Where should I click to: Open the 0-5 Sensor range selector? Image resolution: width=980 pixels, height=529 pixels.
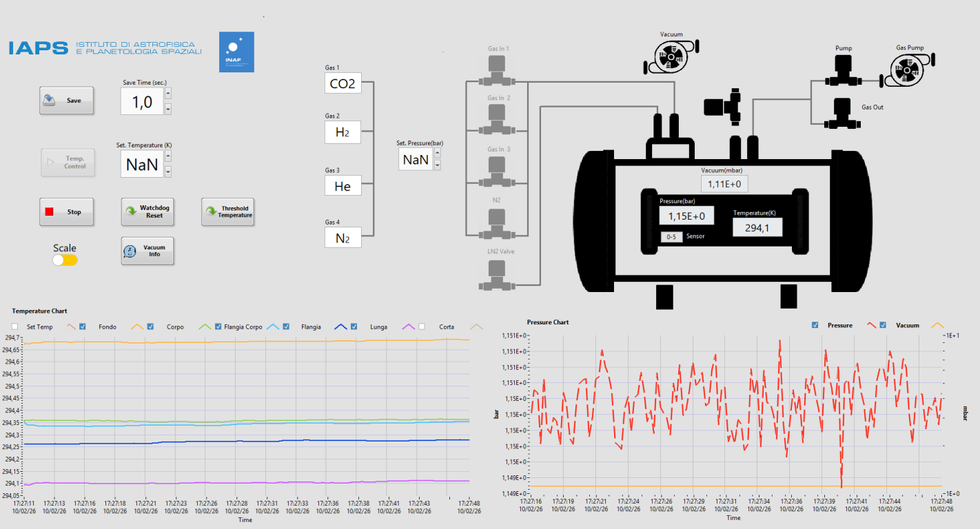click(671, 236)
